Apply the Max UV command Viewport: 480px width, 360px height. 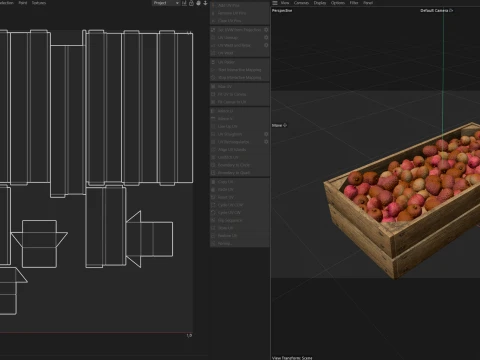coord(240,86)
